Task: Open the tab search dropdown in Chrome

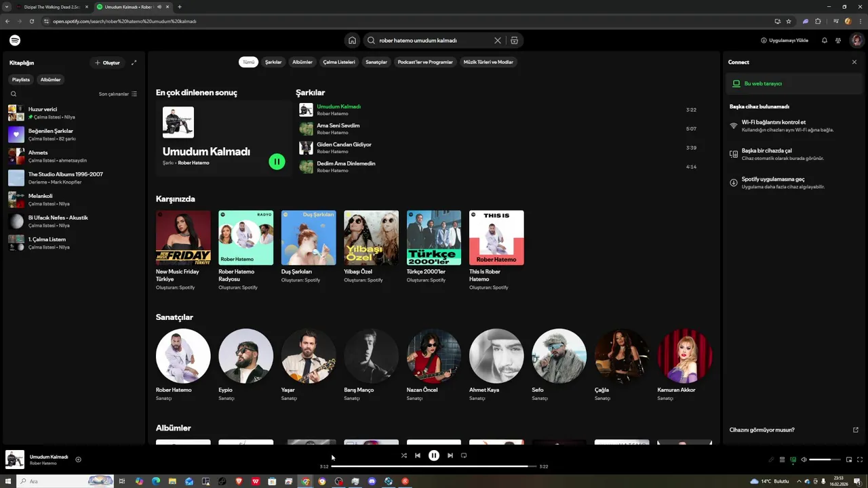Action: [7, 7]
